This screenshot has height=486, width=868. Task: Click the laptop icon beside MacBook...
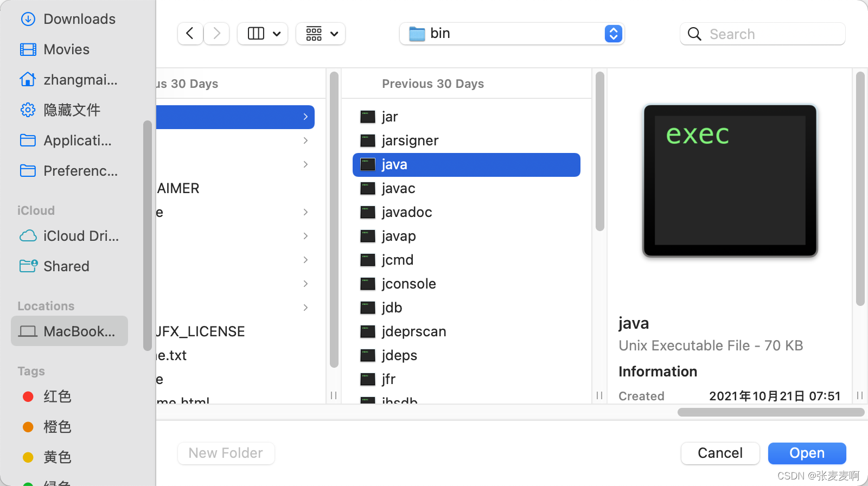tap(28, 331)
